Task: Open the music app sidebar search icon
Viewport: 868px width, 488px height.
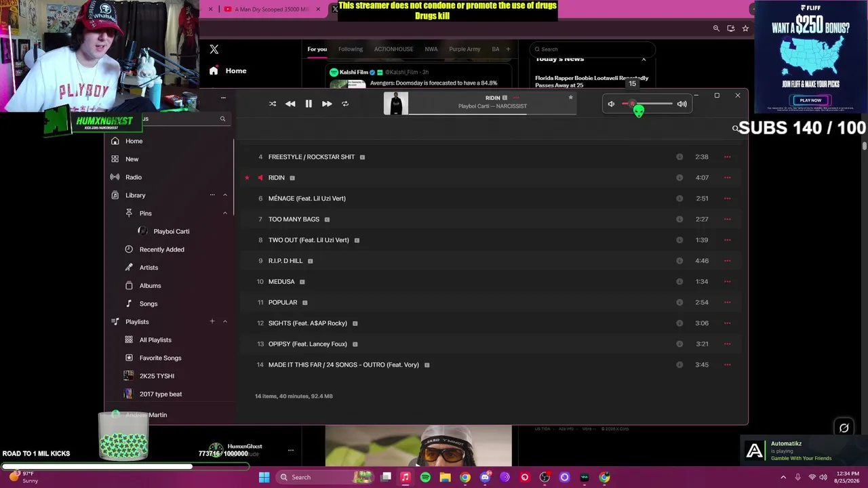Action: click(222, 119)
